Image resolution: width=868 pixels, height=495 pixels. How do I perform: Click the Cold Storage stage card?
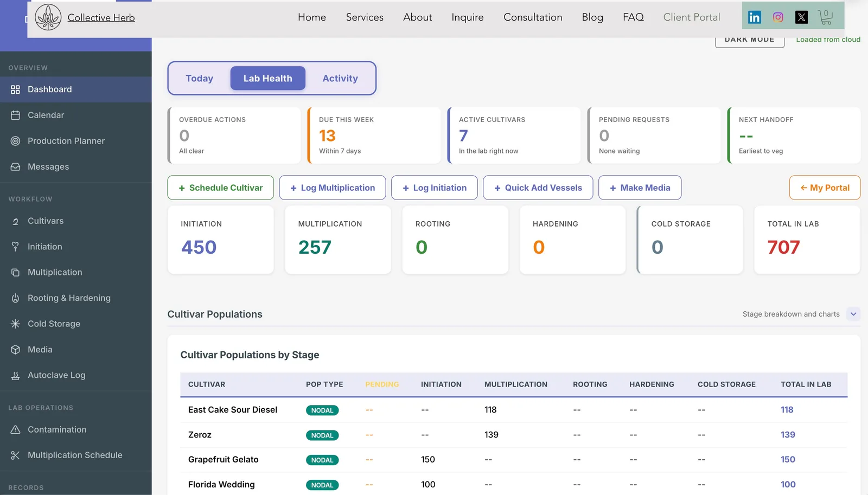pyautogui.click(x=690, y=240)
